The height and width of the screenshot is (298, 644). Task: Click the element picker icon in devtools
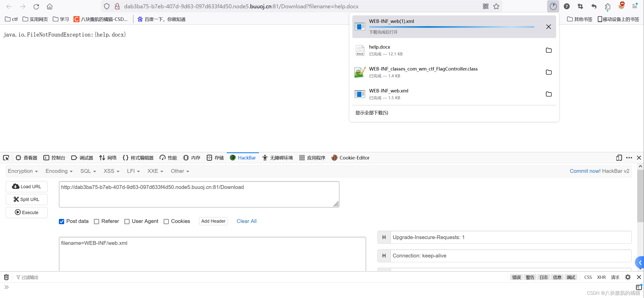(6, 158)
